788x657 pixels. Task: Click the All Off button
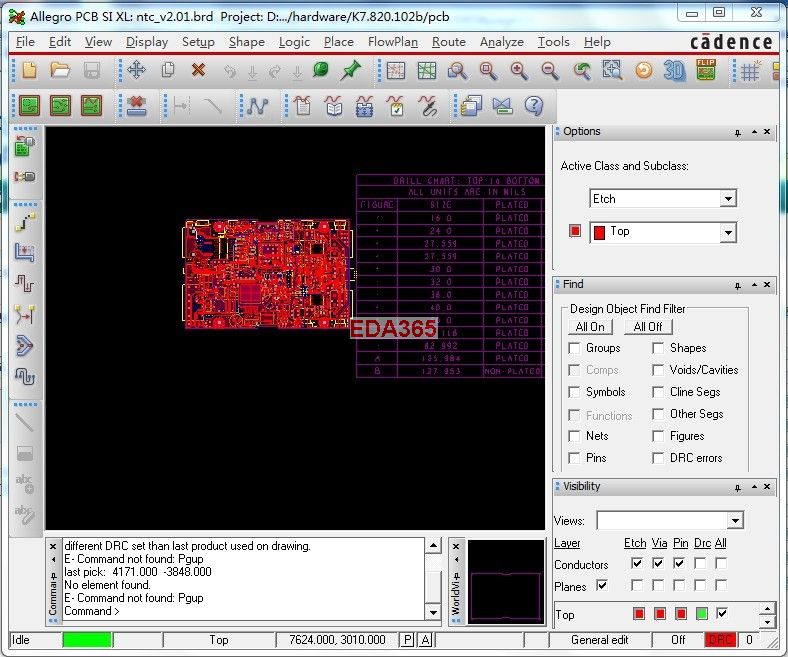pyautogui.click(x=648, y=327)
